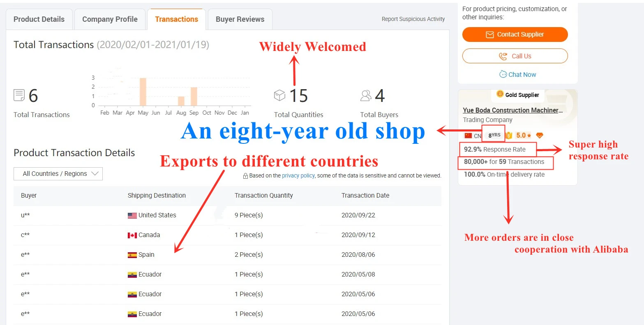Click the 'United States' destination text
Image resolution: width=644 pixels, height=325 pixels.
157,215
